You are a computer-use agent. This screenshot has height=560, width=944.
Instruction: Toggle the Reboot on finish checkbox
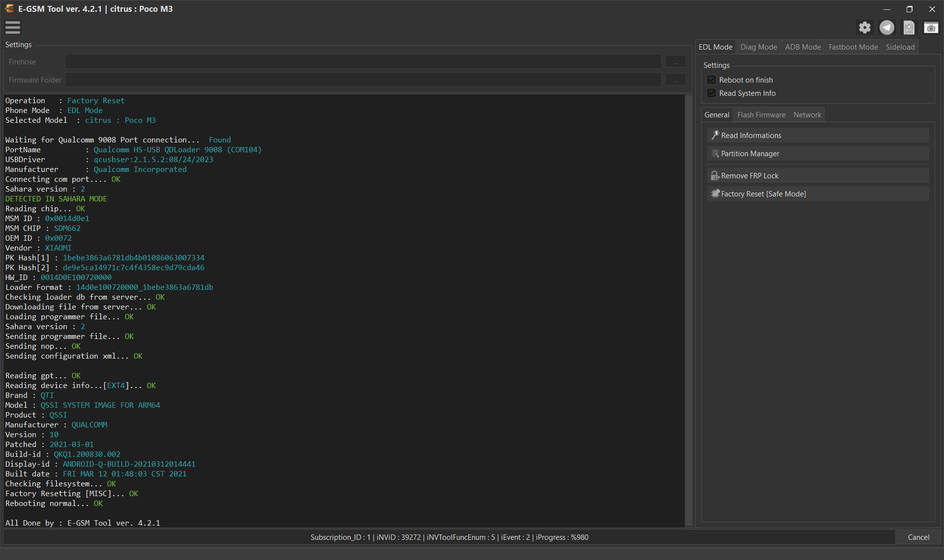711,80
